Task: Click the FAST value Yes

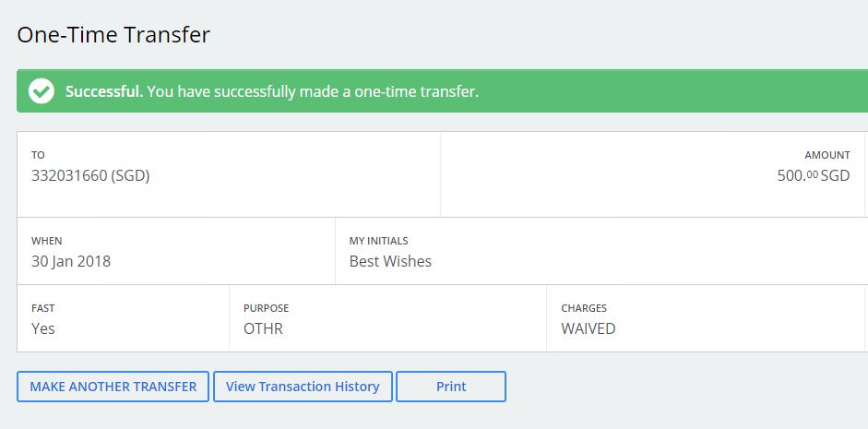Action: (43, 328)
